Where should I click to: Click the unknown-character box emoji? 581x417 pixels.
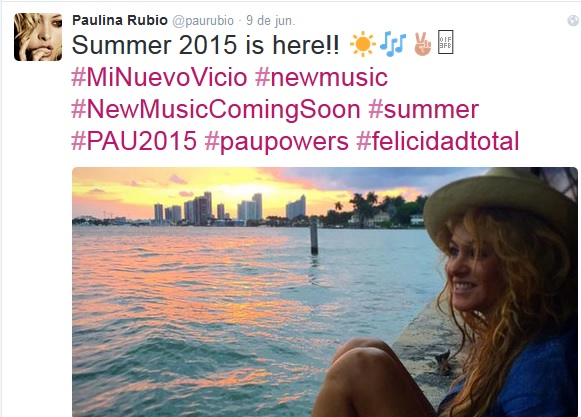(x=445, y=42)
